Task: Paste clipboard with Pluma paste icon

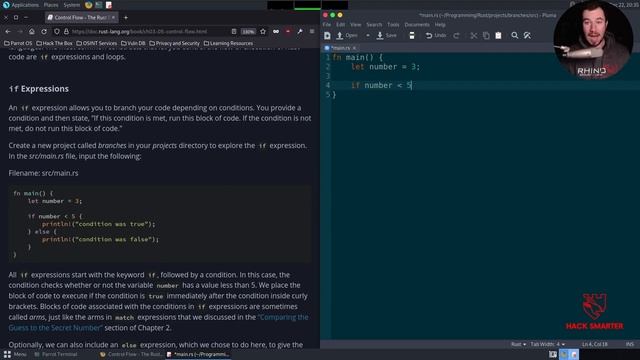Action: (498, 36)
